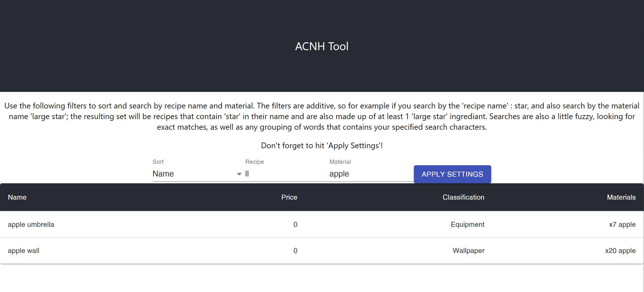Focus the Material input containing apple

(x=370, y=174)
